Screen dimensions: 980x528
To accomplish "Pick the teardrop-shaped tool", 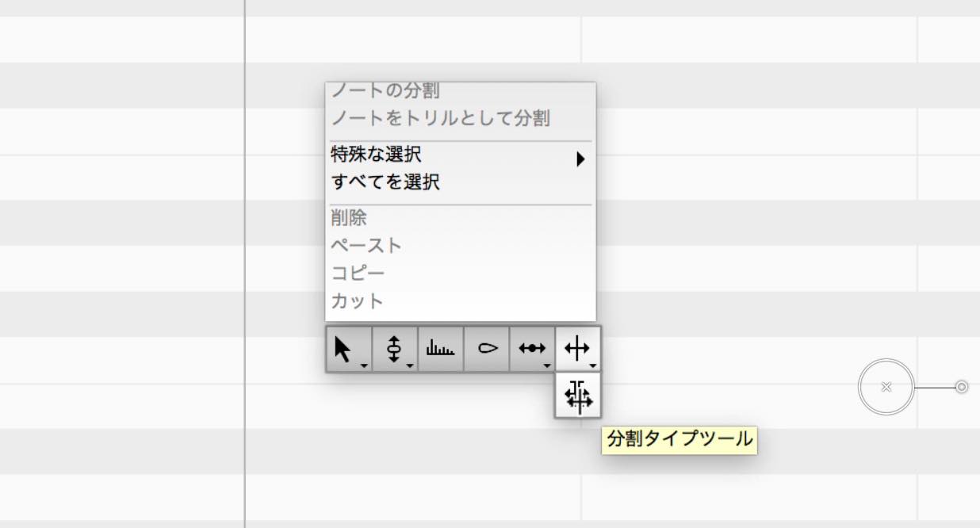I will [486, 349].
